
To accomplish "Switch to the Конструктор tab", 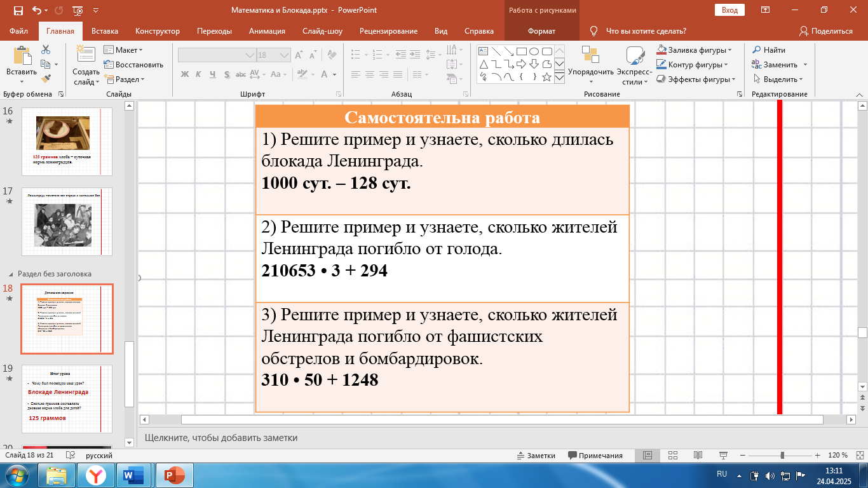I will 158,31.
